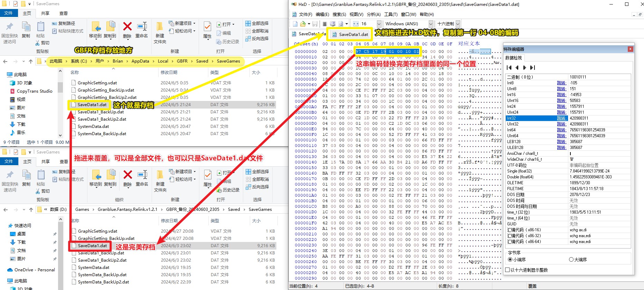
Task: Click 跳转 link on Int8 row
Action: tap(561, 83)
